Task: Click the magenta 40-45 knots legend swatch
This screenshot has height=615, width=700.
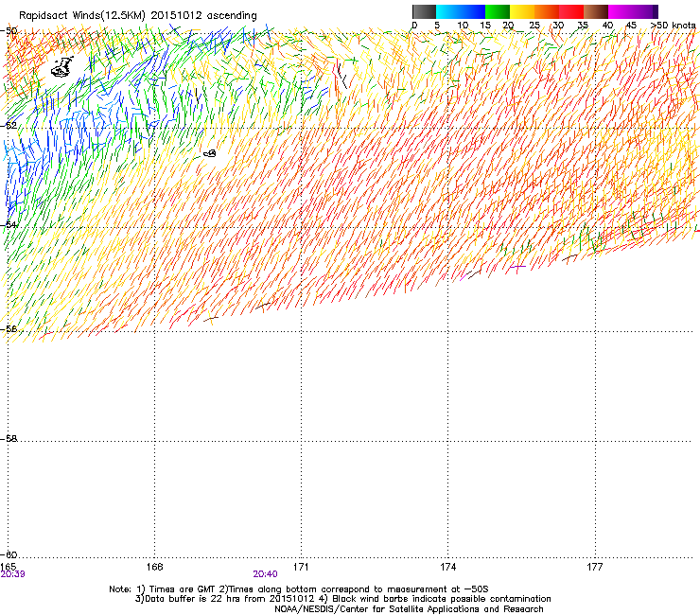Action: (x=621, y=11)
